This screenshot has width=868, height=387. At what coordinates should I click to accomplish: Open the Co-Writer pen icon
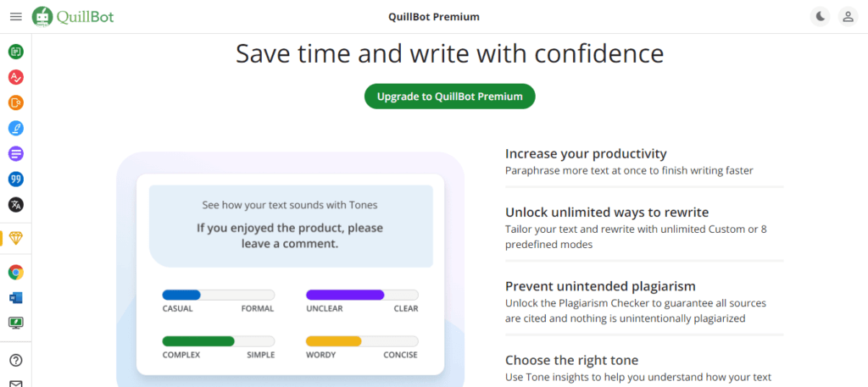(15, 128)
